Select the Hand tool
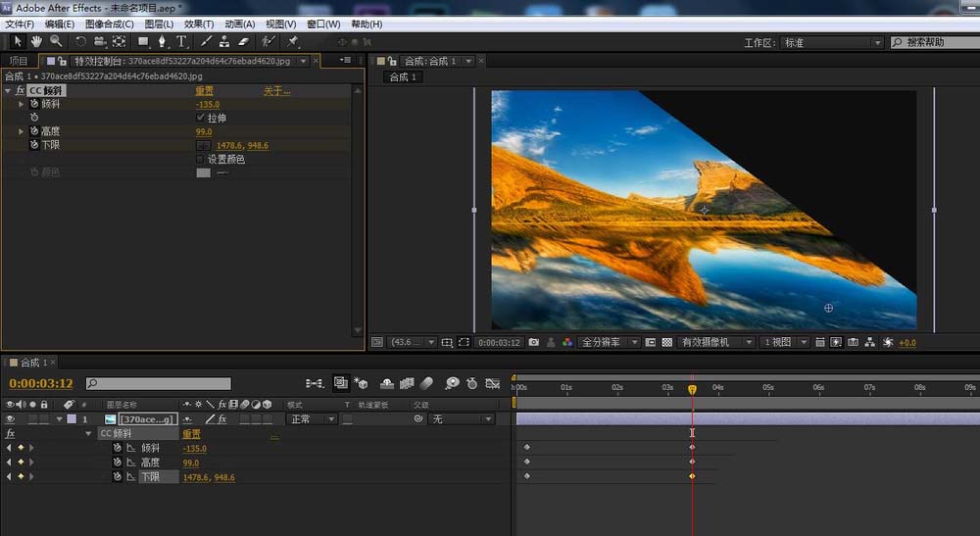This screenshot has width=980, height=536. [x=37, y=41]
